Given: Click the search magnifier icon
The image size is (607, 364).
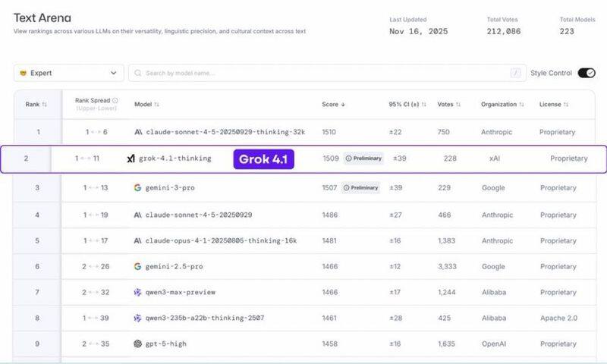Looking at the screenshot, I should [137, 73].
